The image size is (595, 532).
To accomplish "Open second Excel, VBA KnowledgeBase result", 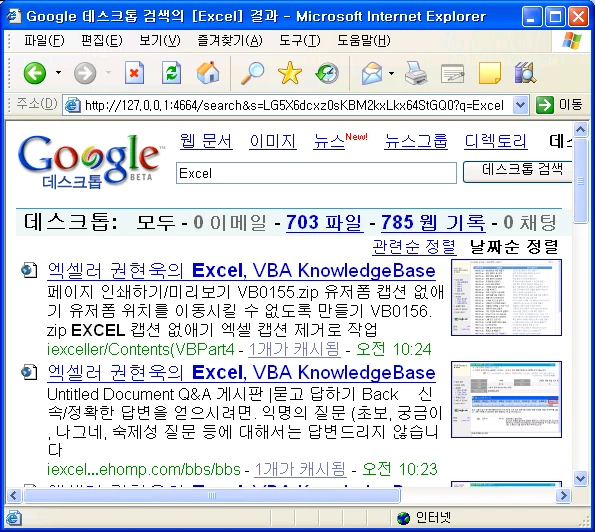I will click(x=241, y=373).
